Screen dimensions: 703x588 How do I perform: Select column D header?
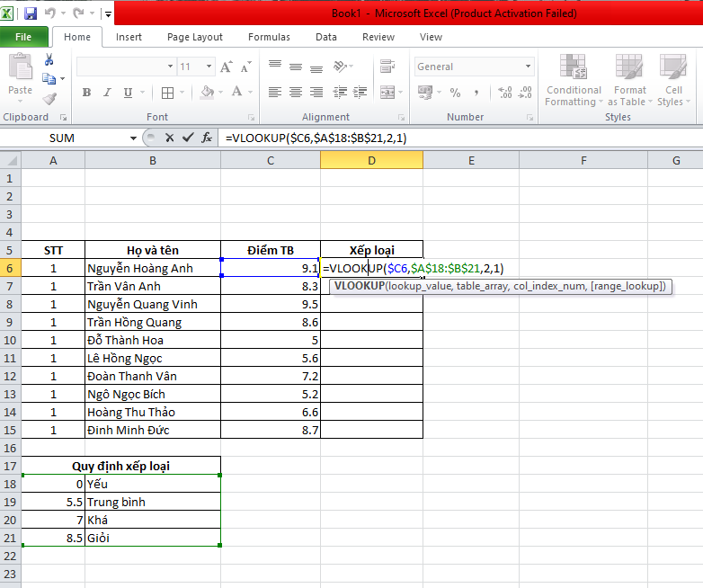pyautogui.click(x=371, y=160)
